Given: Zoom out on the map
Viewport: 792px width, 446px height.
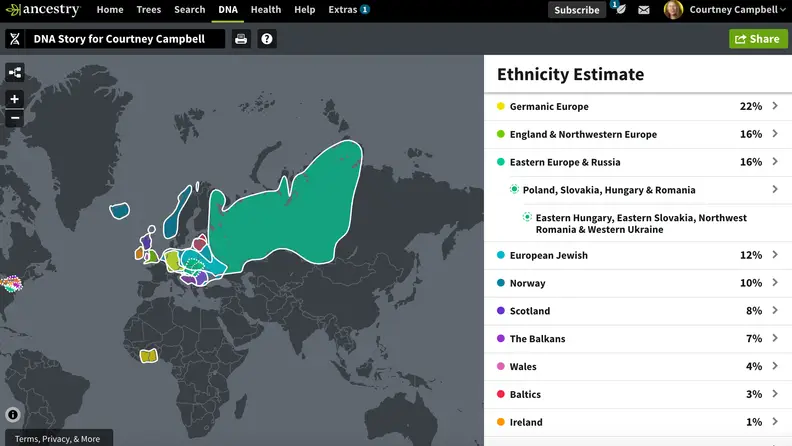Looking at the screenshot, I should pyautogui.click(x=15, y=118).
